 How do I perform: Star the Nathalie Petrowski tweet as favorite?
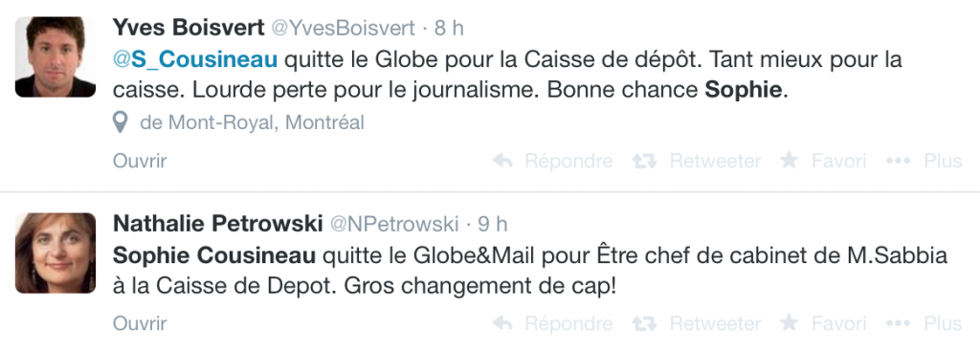coord(789,322)
